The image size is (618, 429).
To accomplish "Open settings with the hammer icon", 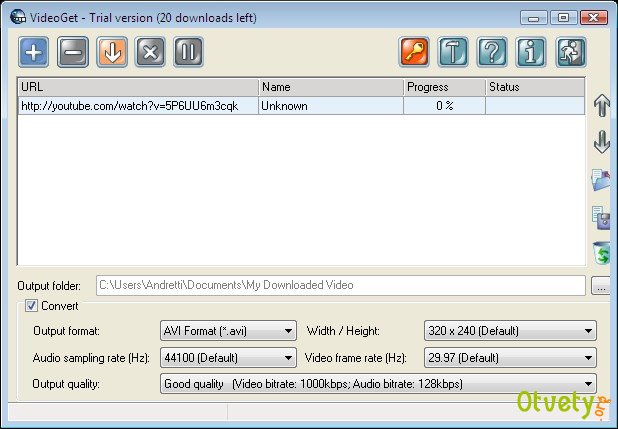I will click(453, 52).
